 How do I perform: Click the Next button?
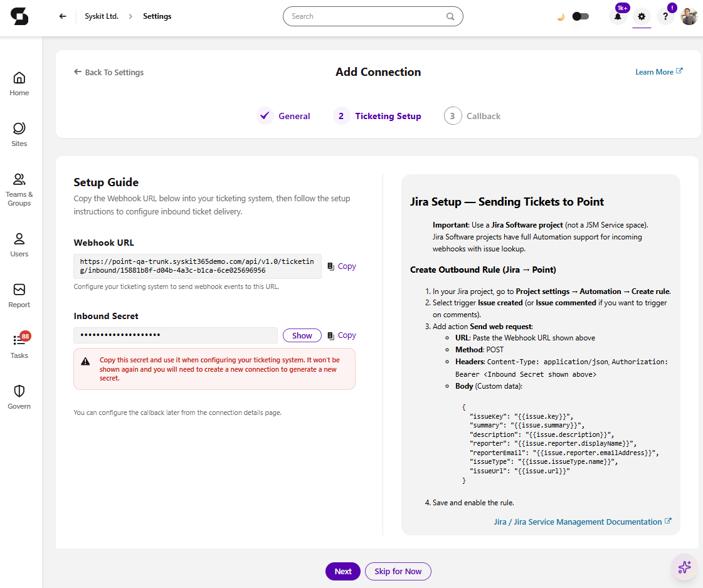(343, 572)
